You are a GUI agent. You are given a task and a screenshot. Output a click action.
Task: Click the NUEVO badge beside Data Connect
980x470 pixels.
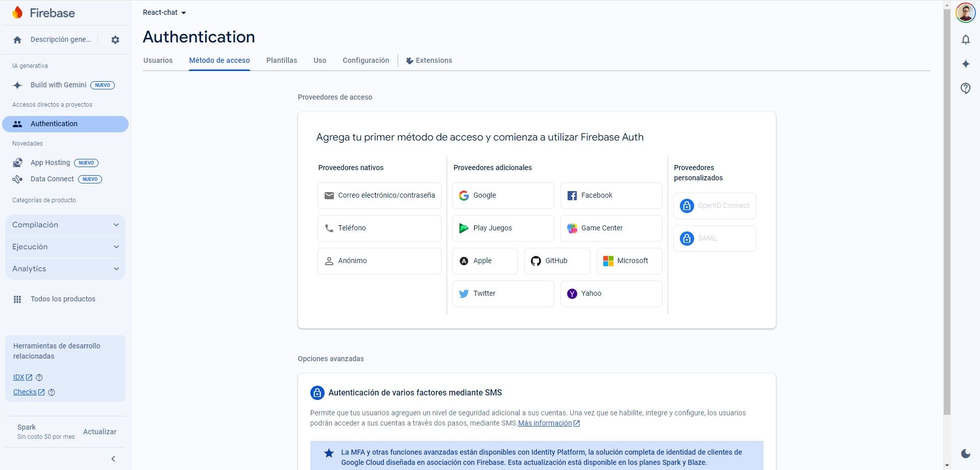[x=90, y=179]
